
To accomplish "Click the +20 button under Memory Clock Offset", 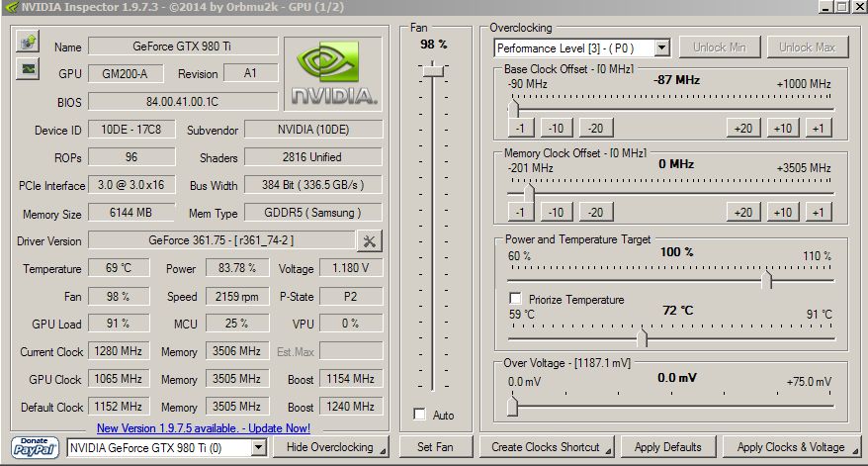I will click(743, 212).
